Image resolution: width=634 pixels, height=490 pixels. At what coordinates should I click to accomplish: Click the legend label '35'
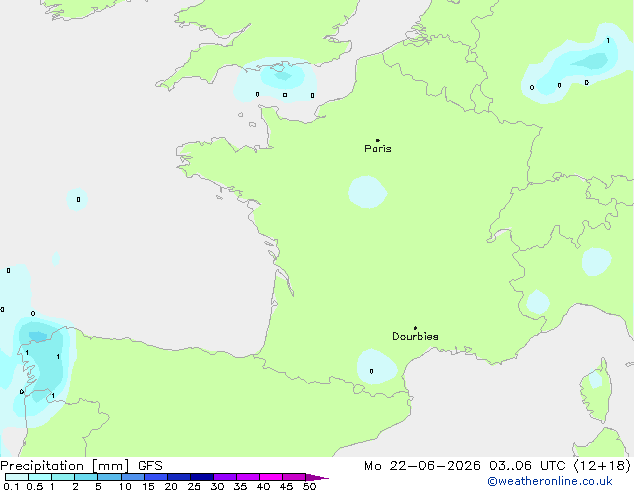pyautogui.click(x=240, y=486)
